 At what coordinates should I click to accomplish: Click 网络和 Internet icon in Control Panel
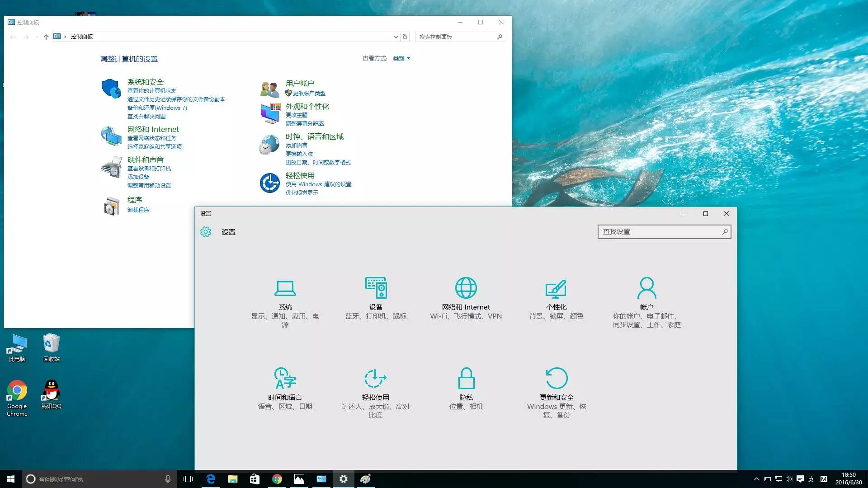[111, 136]
